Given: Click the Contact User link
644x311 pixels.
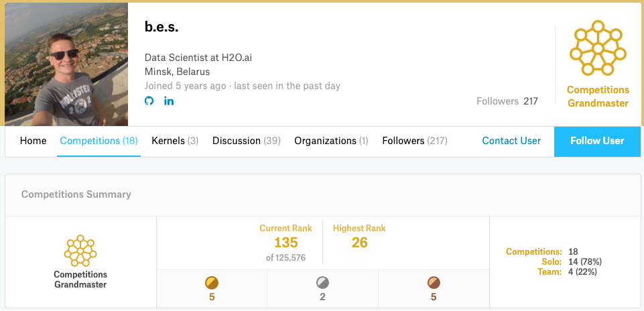Looking at the screenshot, I should pyautogui.click(x=511, y=141).
